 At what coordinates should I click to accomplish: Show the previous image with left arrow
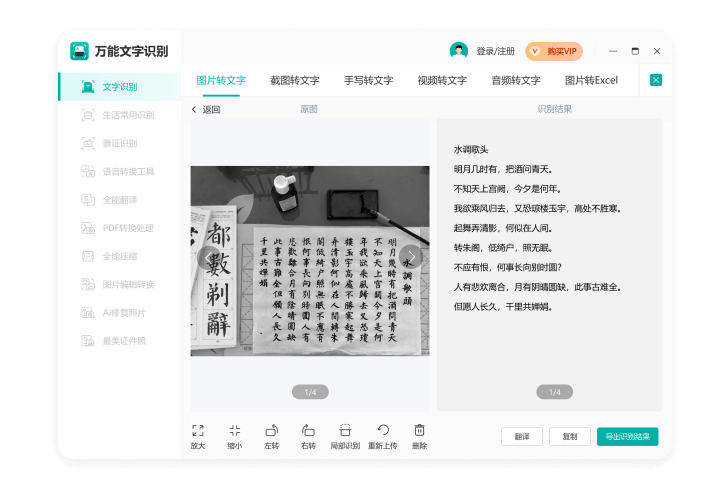pyautogui.click(x=208, y=257)
